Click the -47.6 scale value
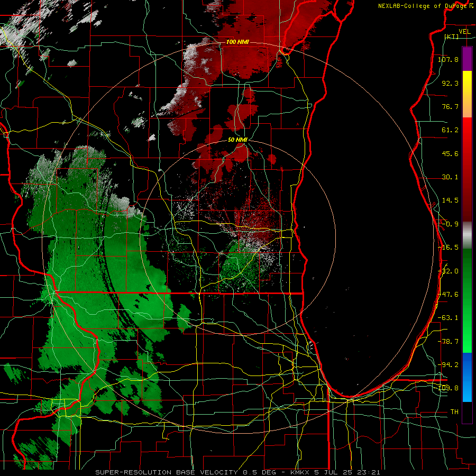Viewport: 476px width, 476px height. [448, 295]
